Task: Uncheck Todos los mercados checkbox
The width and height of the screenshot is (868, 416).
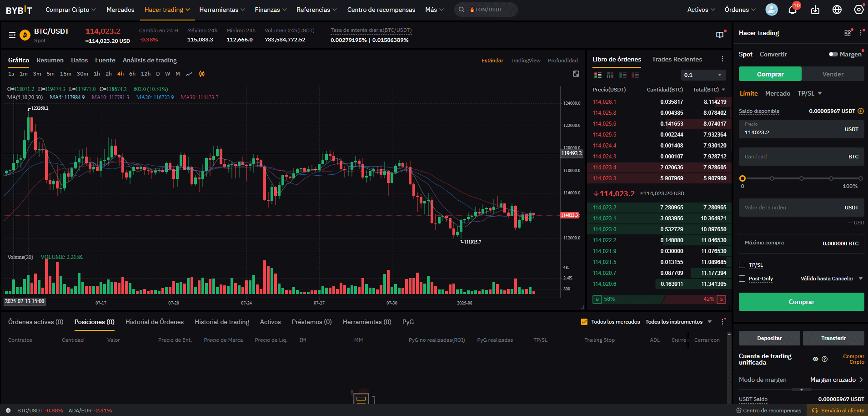Action: (x=584, y=322)
